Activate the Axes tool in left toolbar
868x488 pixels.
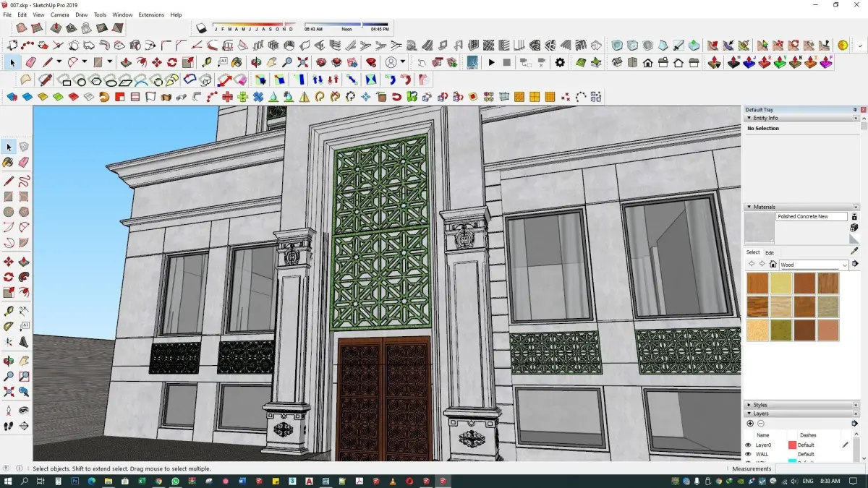9,341
